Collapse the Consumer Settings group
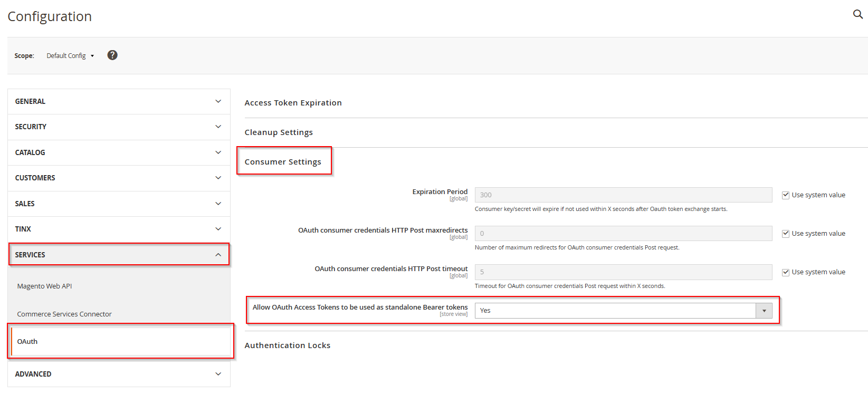This screenshot has height=394, width=868. click(283, 162)
